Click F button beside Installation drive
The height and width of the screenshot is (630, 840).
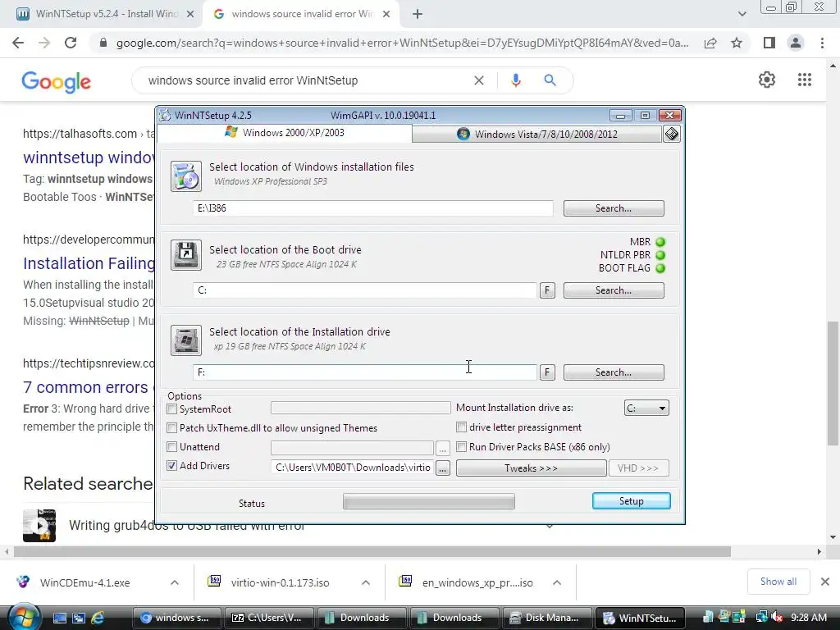[x=547, y=372]
